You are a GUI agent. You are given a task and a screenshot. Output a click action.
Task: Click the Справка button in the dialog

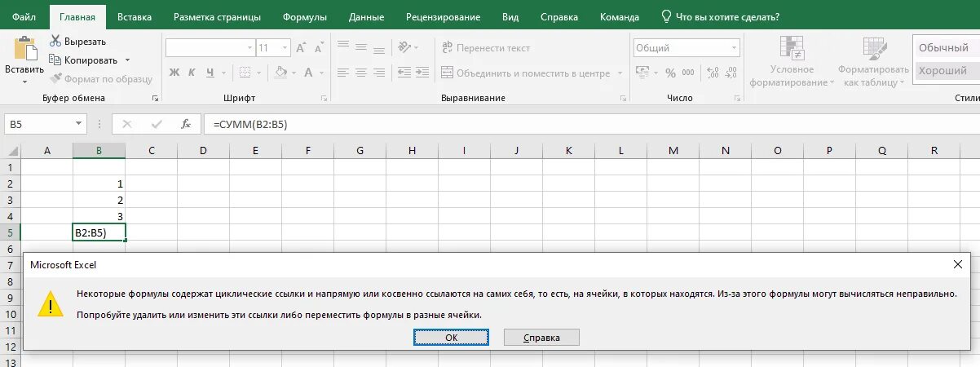[x=541, y=337]
